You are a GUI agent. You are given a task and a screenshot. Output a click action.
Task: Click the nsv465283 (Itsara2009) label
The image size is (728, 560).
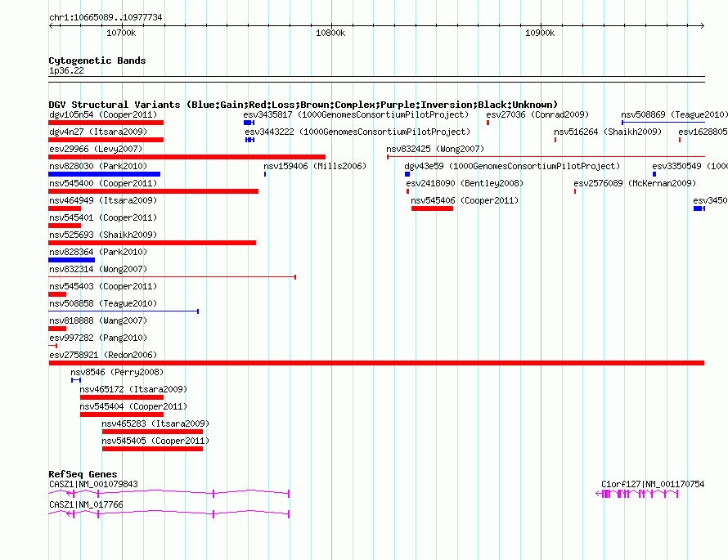pyautogui.click(x=155, y=423)
